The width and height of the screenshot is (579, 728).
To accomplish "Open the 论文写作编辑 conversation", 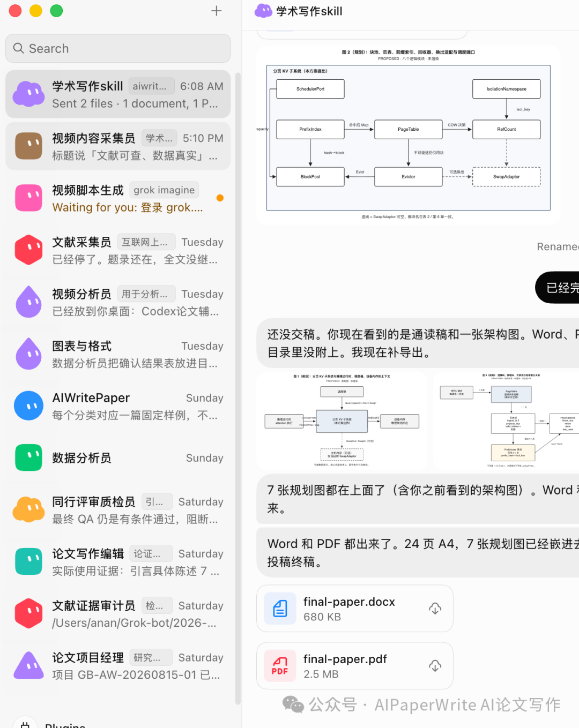I will [x=118, y=562].
